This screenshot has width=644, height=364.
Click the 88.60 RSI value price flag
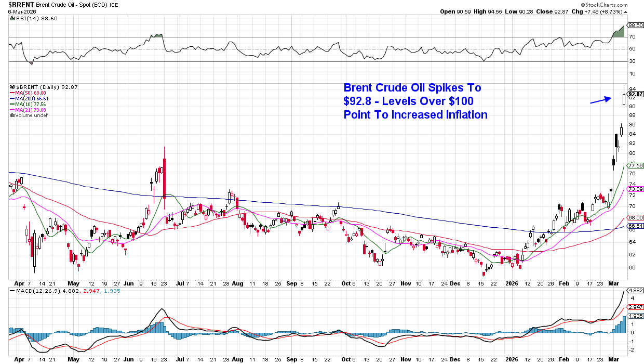635,24
